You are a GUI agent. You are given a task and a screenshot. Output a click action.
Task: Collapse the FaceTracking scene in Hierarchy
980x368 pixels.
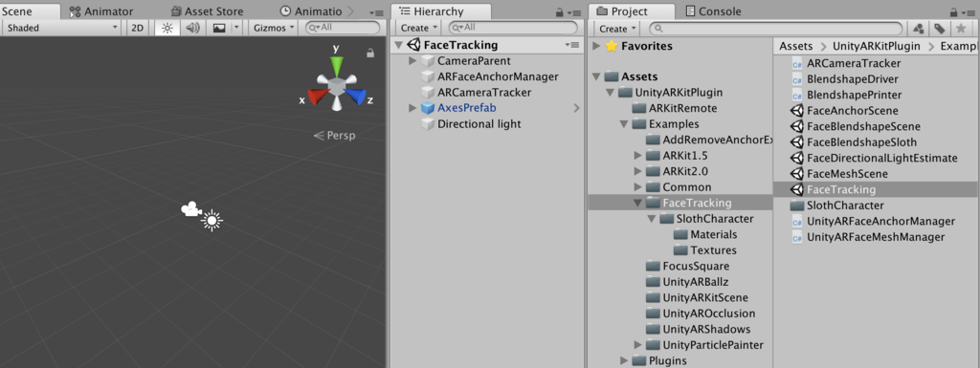[399, 45]
